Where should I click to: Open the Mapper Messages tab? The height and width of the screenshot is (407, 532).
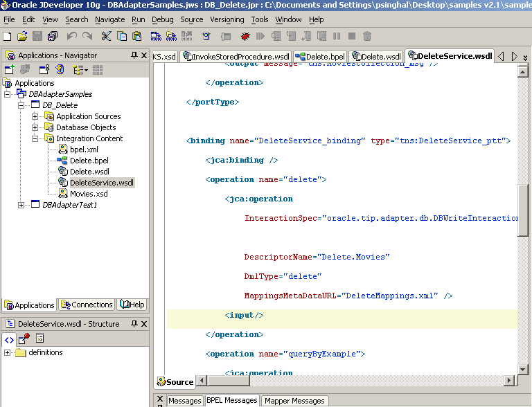pyautogui.click(x=294, y=401)
